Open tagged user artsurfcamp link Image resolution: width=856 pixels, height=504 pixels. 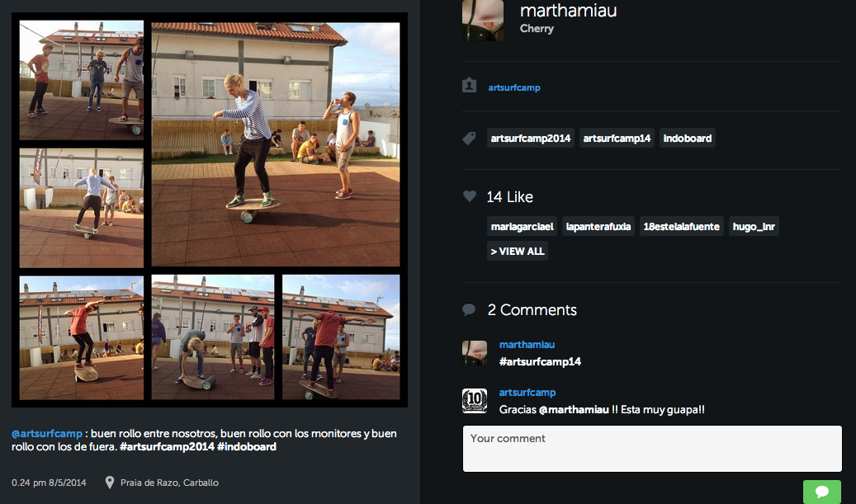[514, 87]
